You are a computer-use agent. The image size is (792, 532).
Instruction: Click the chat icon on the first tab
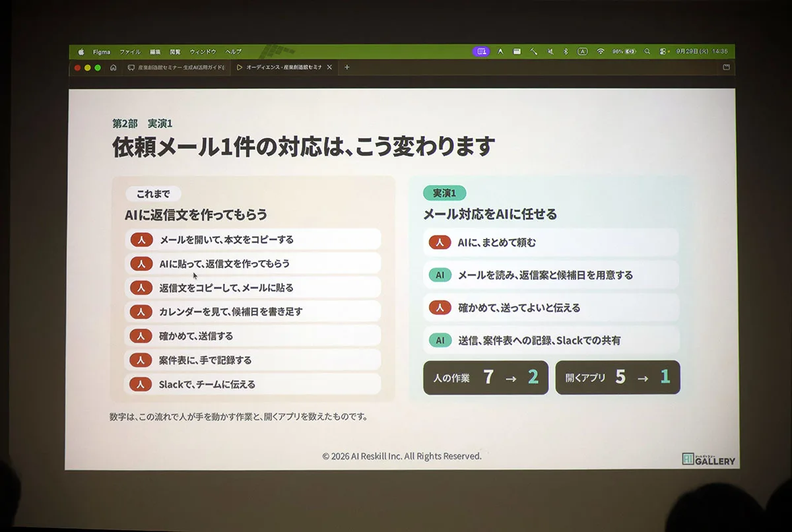click(x=131, y=67)
